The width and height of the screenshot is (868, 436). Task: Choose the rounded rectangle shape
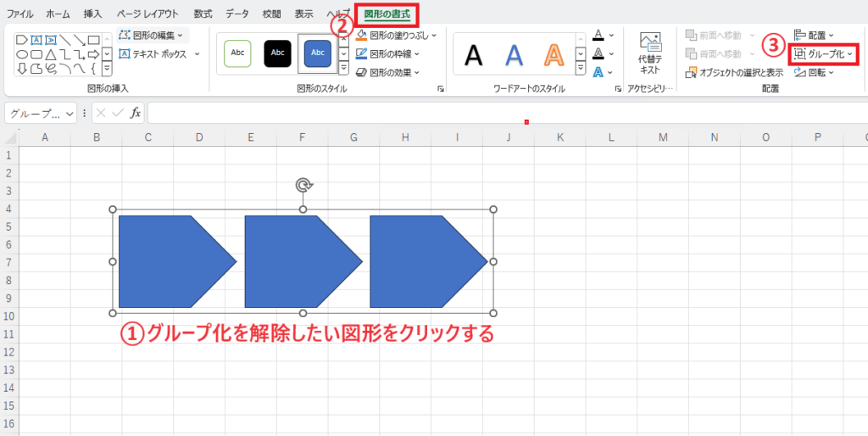[36, 53]
